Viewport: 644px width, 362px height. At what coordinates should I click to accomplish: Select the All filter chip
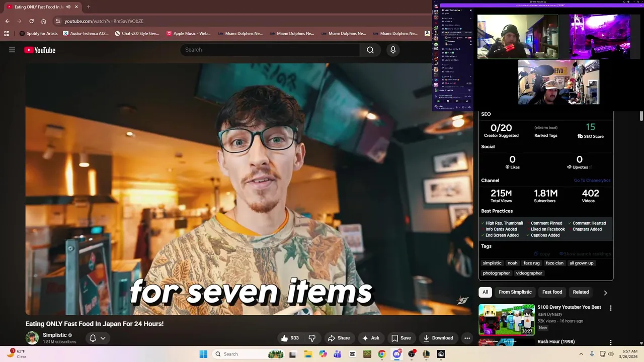[485, 292]
